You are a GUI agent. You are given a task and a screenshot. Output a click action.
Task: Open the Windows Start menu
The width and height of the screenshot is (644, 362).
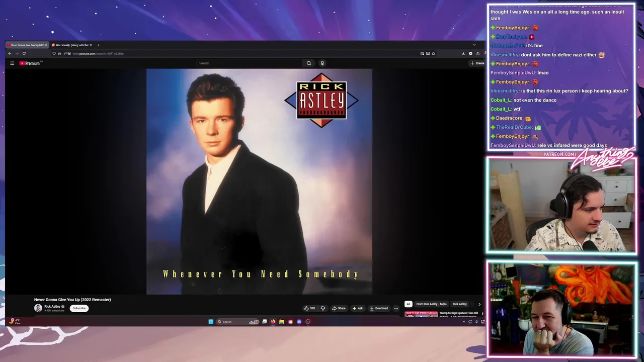coord(211,322)
